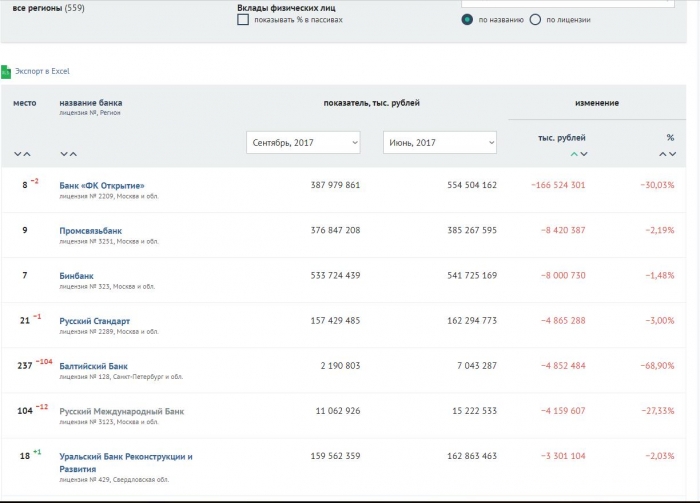Click value 376 847 208
The width and height of the screenshot is (700, 503).
(x=335, y=230)
